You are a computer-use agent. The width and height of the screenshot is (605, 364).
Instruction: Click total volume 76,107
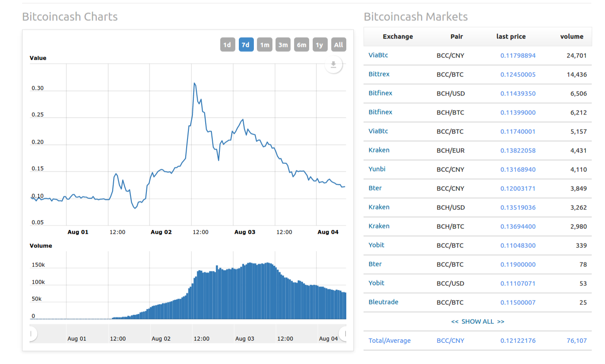click(577, 341)
